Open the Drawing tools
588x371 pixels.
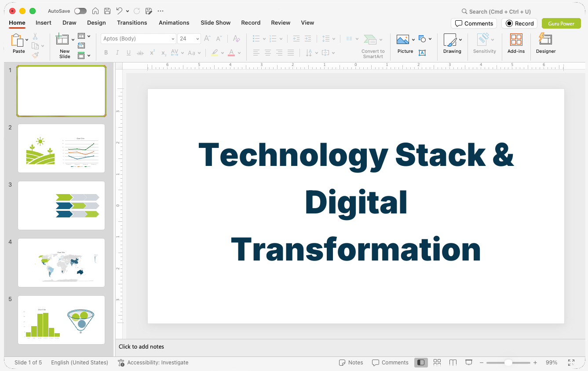tap(452, 44)
